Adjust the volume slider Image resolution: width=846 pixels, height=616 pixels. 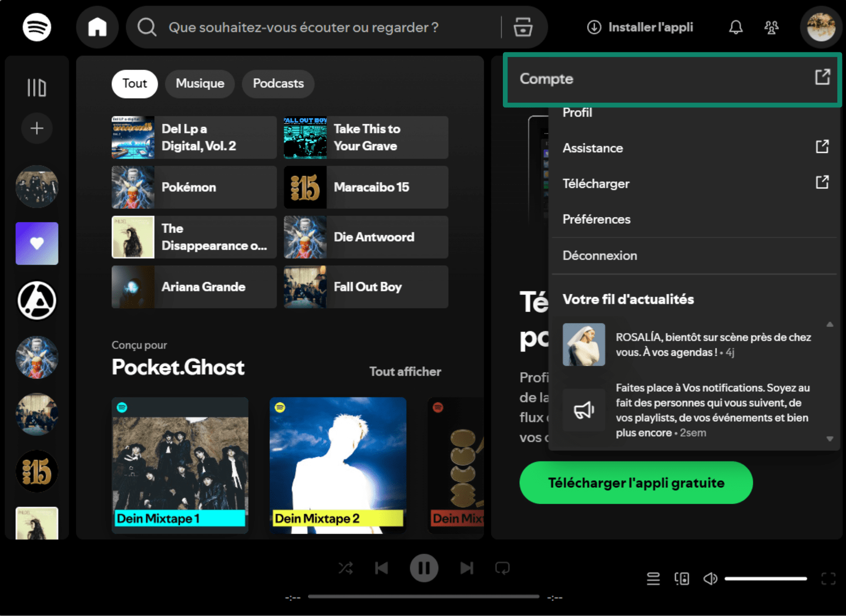(x=765, y=579)
